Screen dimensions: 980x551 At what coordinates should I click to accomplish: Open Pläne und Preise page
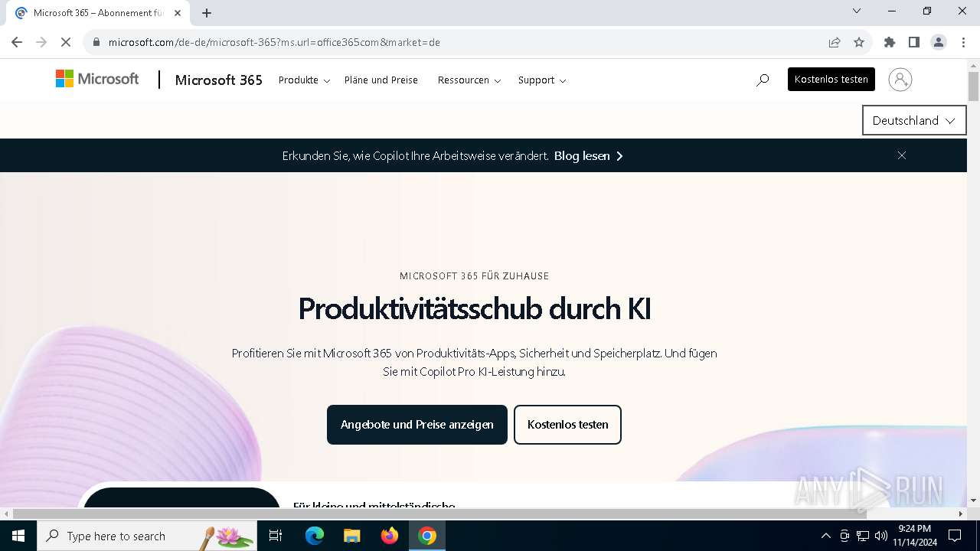pos(381,80)
